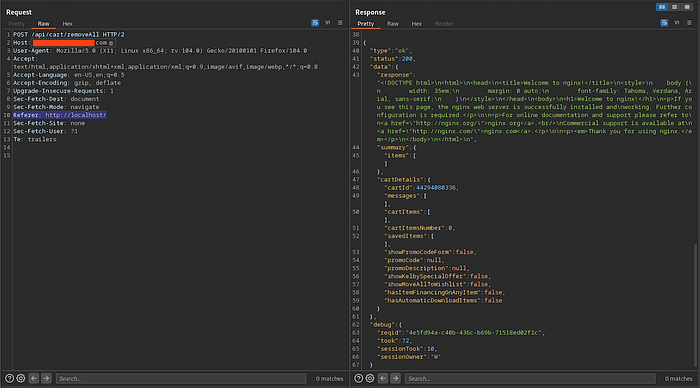Click the Accept-Encoding header line
Screen dimensions: 700x388
tap(67, 83)
